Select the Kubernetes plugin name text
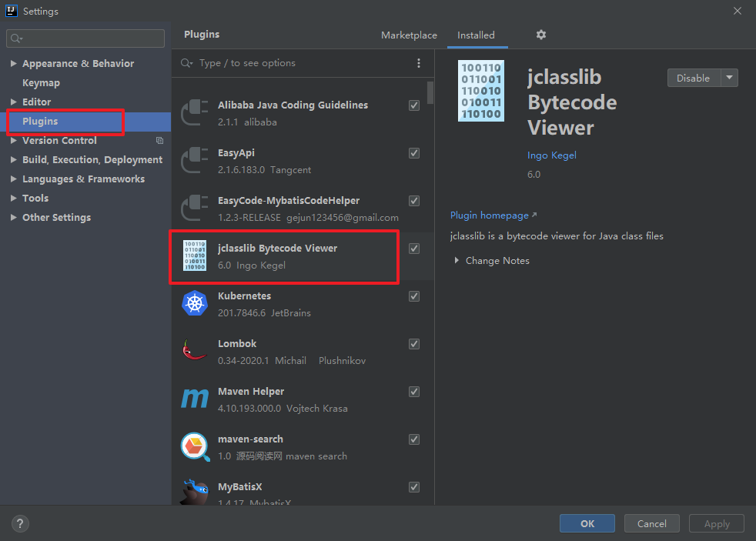 pos(245,296)
